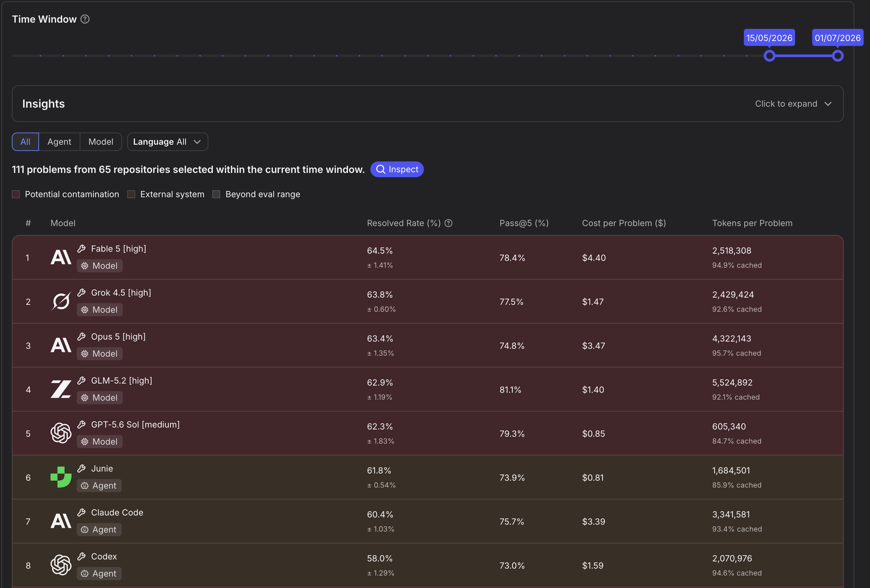Click the Cost per Problem ($) header
This screenshot has height=588, width=870.
(x=624, y=223)
